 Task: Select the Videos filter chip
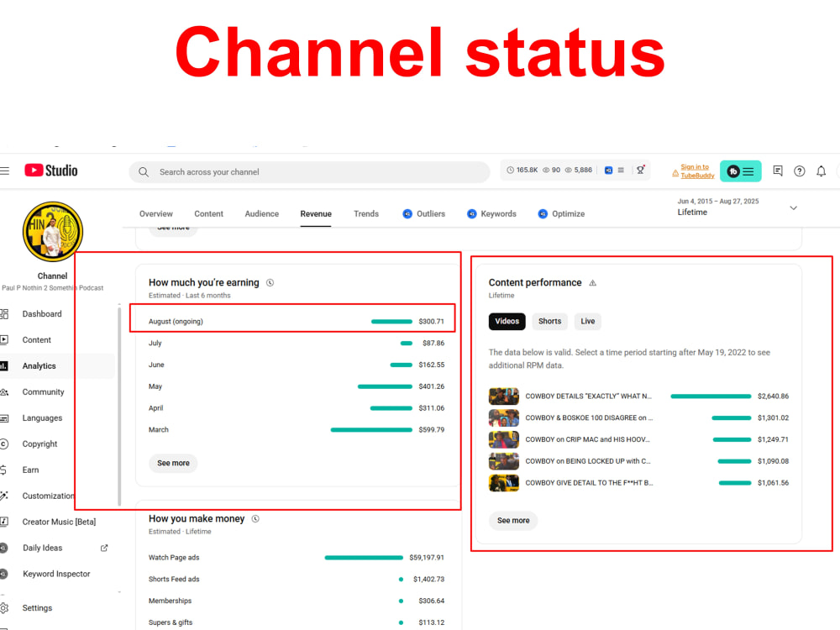[507, 322]
